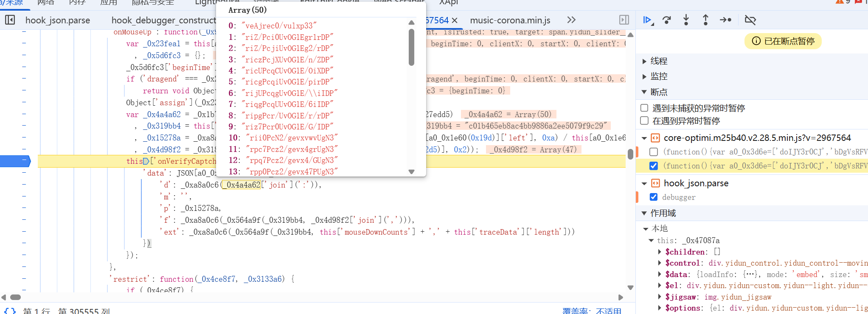Click the _0x4a4a62 = Array(50) inline value
The image size is (868, 314).
pyautogui.click(x=508, y=115)
